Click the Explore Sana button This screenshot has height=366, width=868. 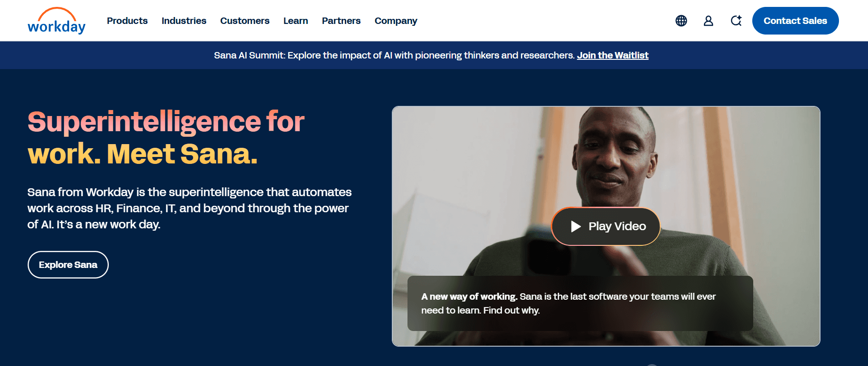(68, 265)
